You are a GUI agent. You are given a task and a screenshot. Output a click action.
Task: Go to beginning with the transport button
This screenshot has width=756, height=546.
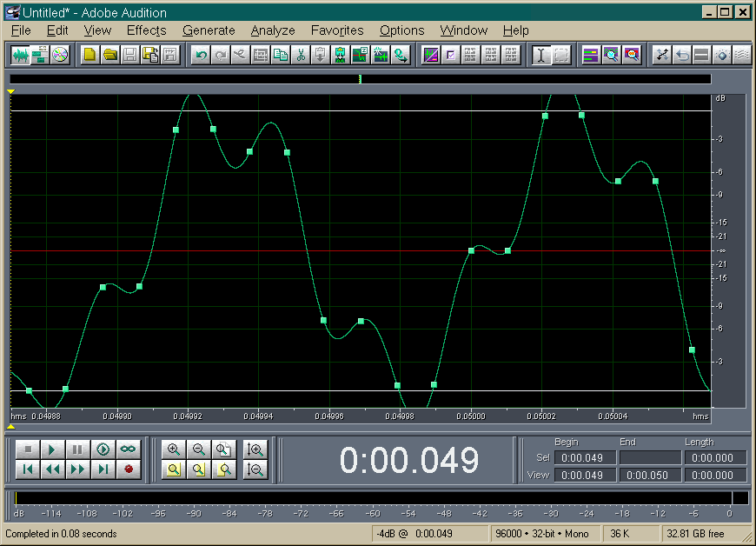click(x=28, y=469)
